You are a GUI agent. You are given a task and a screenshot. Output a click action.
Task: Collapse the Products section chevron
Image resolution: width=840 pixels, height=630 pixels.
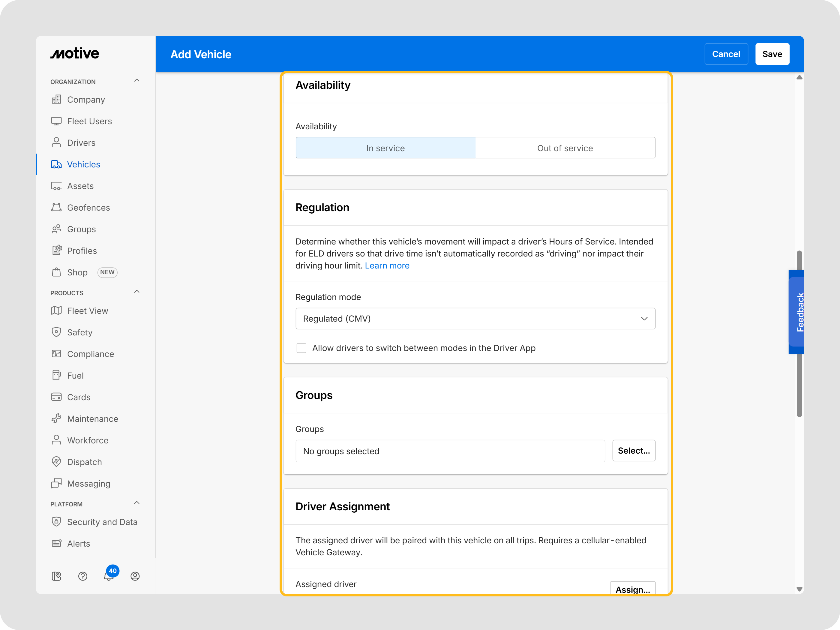pyautogui.click(x=137, y=292)
